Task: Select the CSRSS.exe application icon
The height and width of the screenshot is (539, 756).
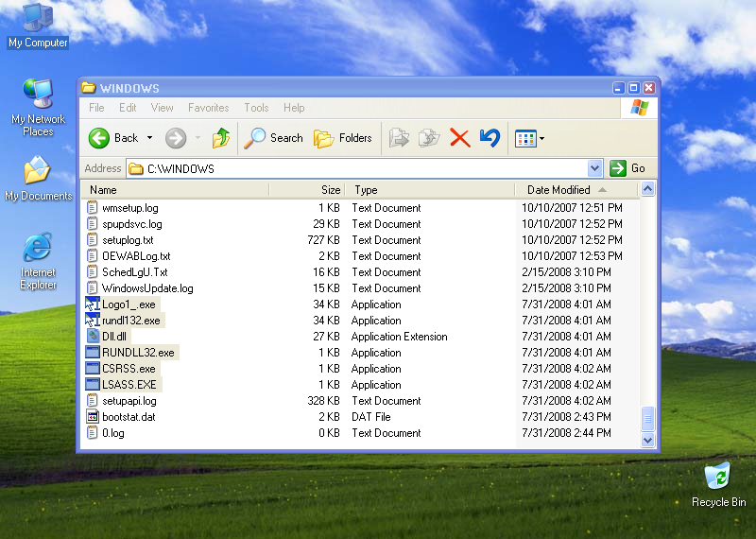Action: click(x=92, y=369)
